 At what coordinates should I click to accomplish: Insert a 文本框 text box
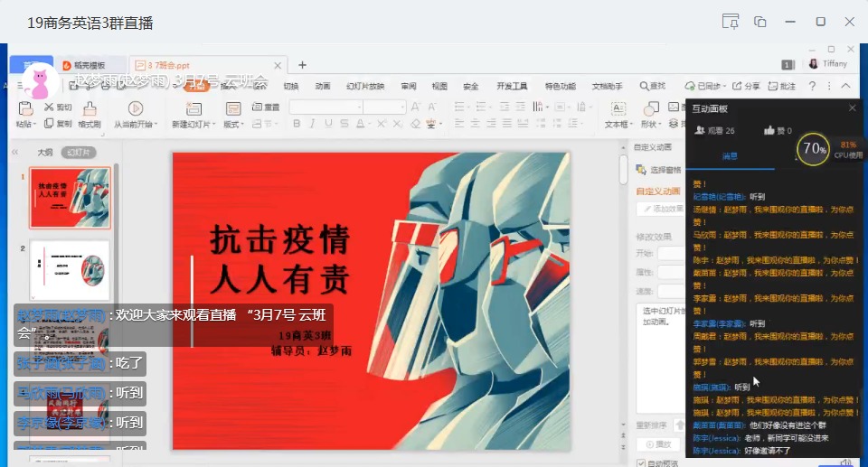(x=617, y=107)
